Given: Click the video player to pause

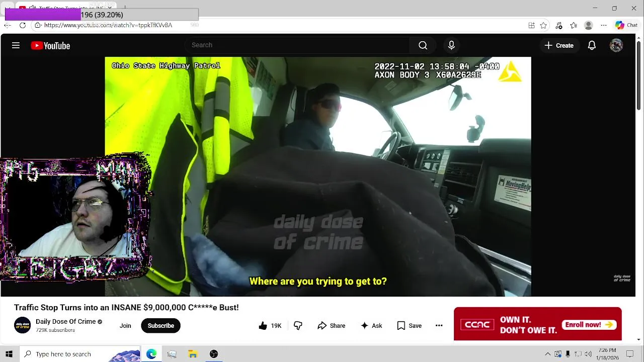Looking at the screenshot, I should tap(318, 176).
